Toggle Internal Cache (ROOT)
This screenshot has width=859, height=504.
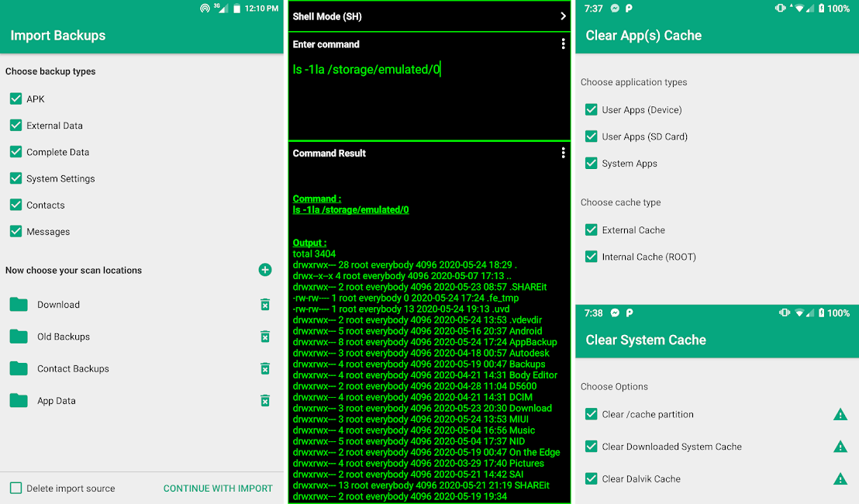pyautogui.click(x=591, y=257)
